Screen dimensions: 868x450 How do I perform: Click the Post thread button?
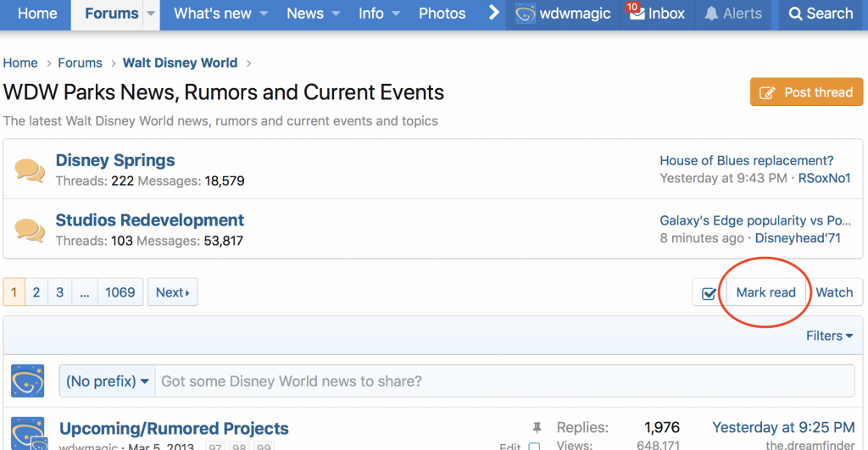tap(806, 92)
